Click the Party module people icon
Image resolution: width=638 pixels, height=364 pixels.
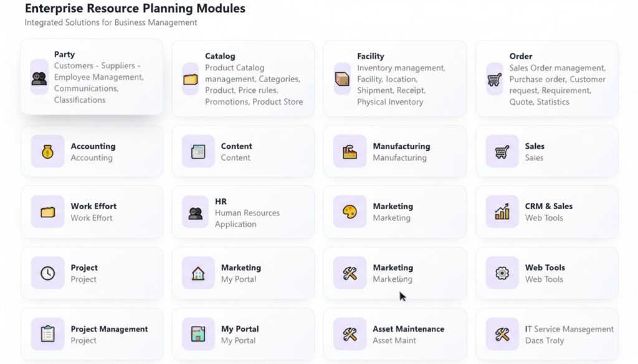click(39, 78)
